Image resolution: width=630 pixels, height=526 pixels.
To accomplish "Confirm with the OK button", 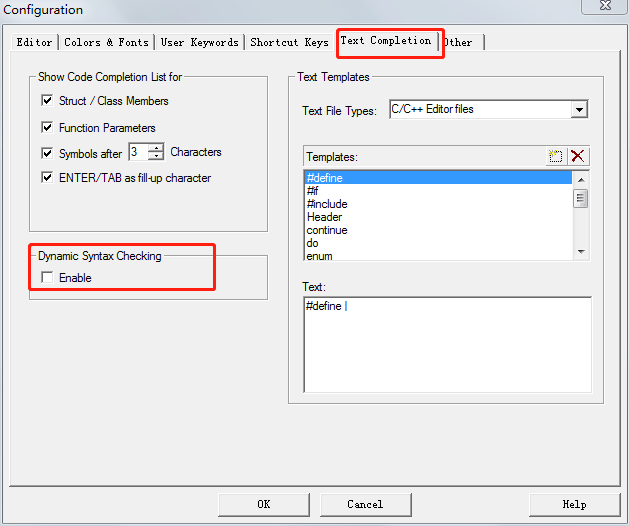I will [264, 504].
